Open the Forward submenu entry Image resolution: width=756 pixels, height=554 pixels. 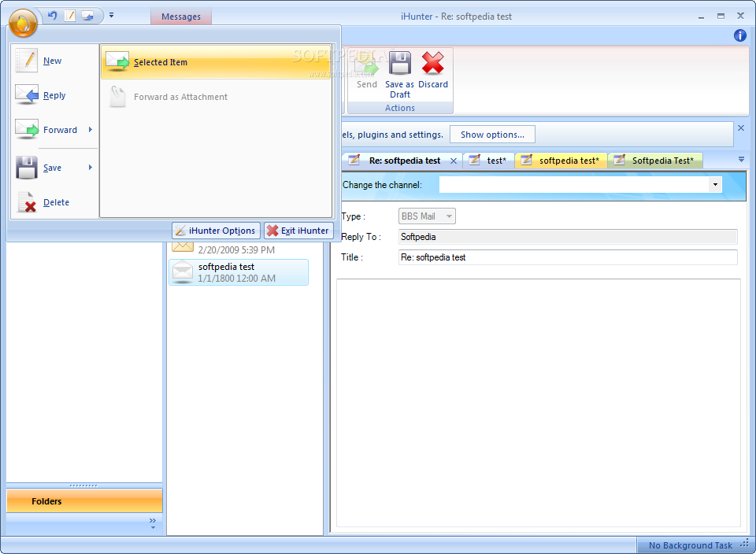(x=54, y=130)
